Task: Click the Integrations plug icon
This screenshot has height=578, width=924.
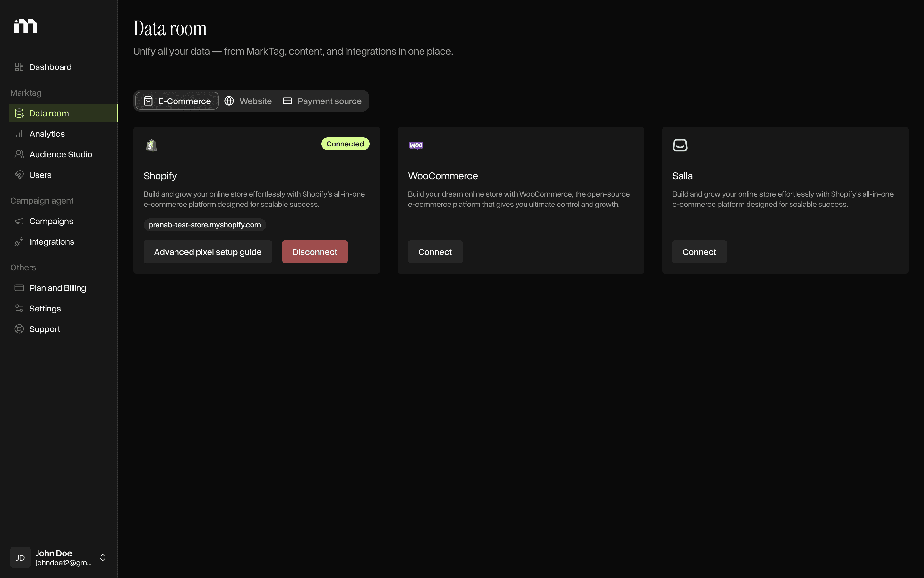Action: click(19, 242)
